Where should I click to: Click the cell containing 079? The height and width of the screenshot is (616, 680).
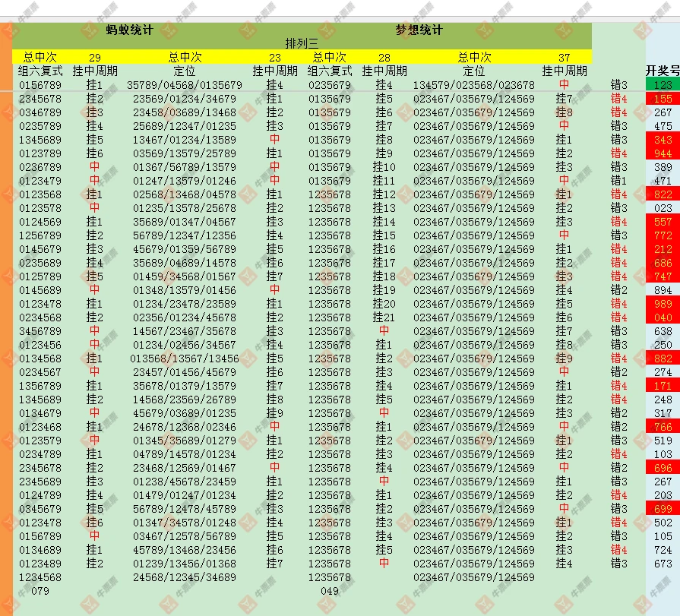pyautogui.click(x=40, y=591)
